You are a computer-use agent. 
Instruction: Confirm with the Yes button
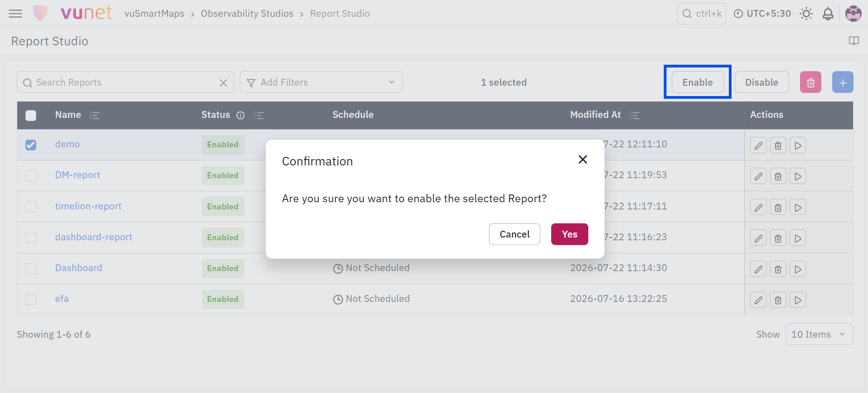point(569,234)
